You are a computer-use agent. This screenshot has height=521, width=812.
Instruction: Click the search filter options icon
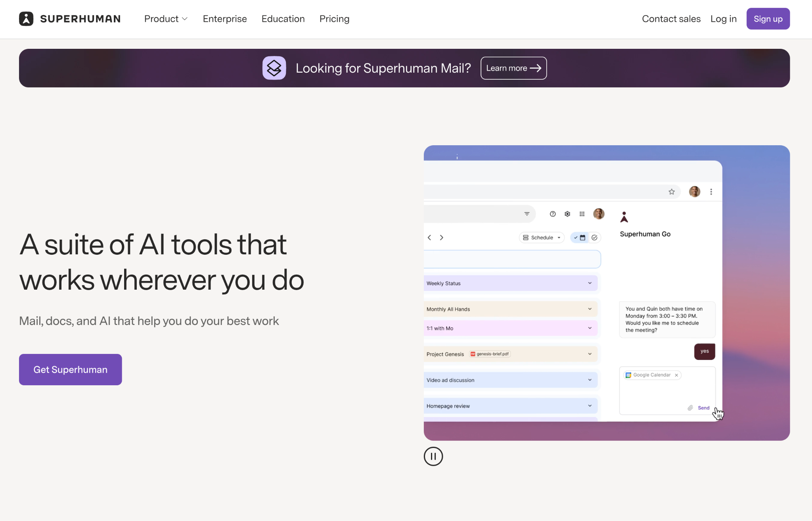point(527,214)
